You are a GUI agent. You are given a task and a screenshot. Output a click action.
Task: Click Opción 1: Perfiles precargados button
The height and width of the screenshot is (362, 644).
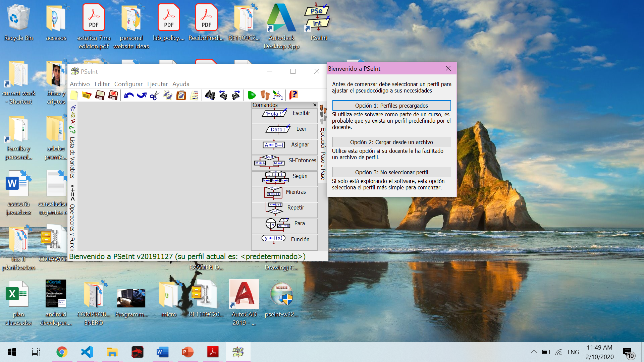coord(391,106)
